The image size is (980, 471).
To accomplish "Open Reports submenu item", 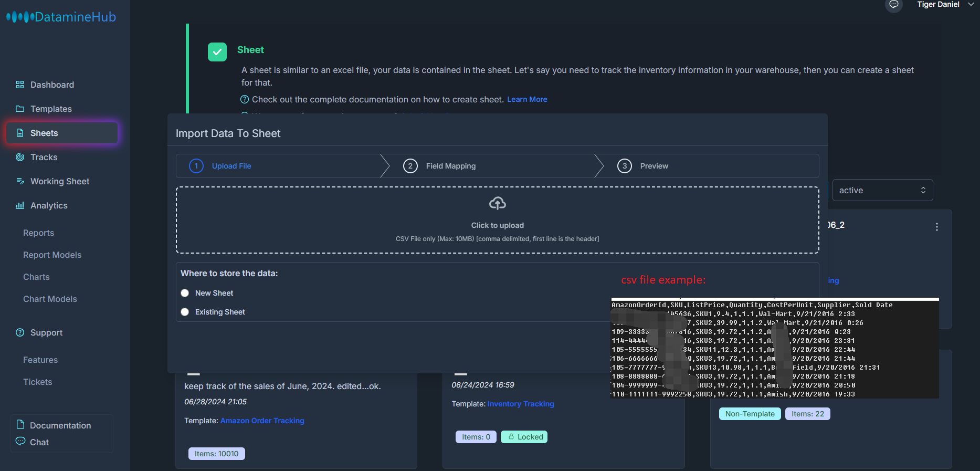I will pyautogui.click(x=38, y=233).
